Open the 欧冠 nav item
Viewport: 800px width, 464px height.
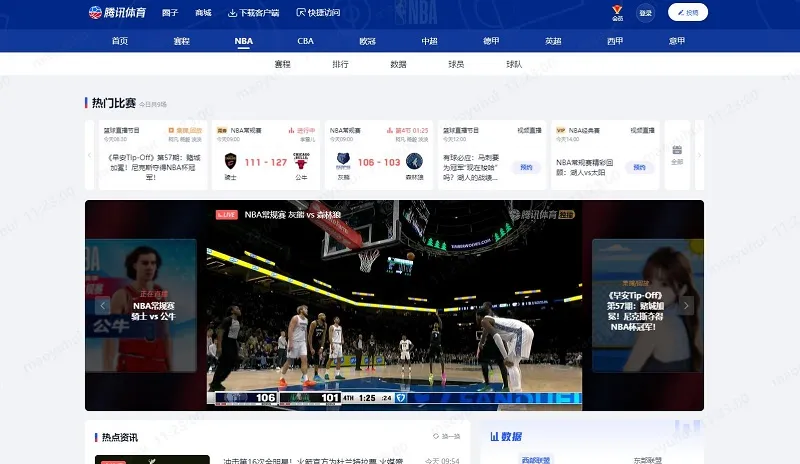click(367, 41)
